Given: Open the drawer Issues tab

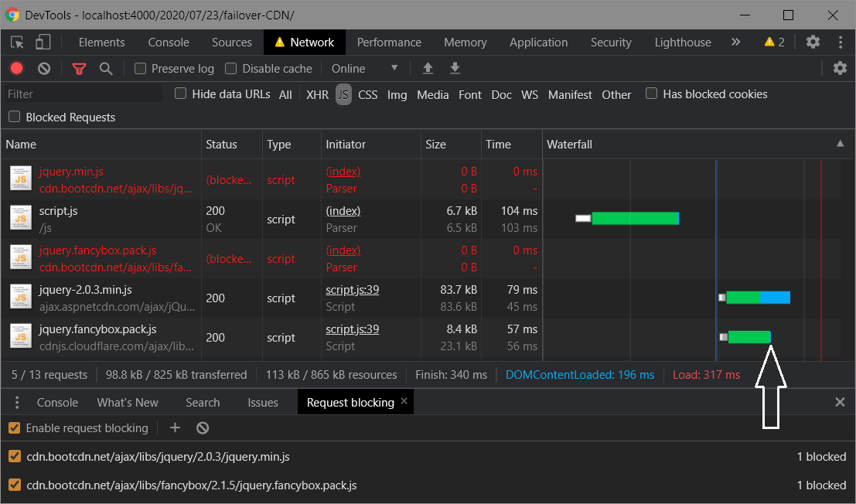Looking at the screenshot, I should click(263, 403).
